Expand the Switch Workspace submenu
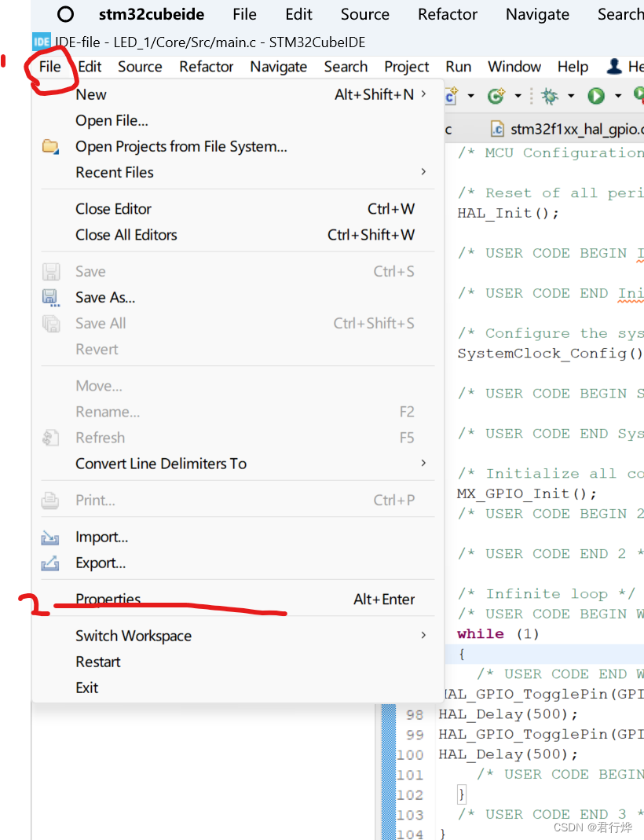The image size is (644, 840). tap(423, 636)
